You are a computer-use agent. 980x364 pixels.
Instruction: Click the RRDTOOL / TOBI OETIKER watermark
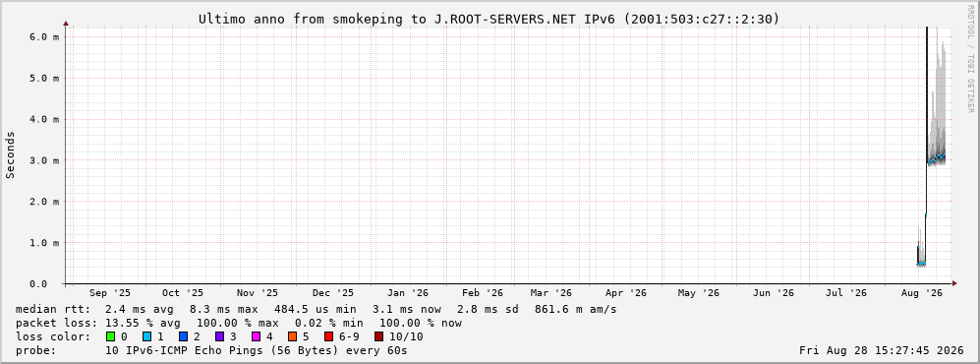click(x=970, y=58)
